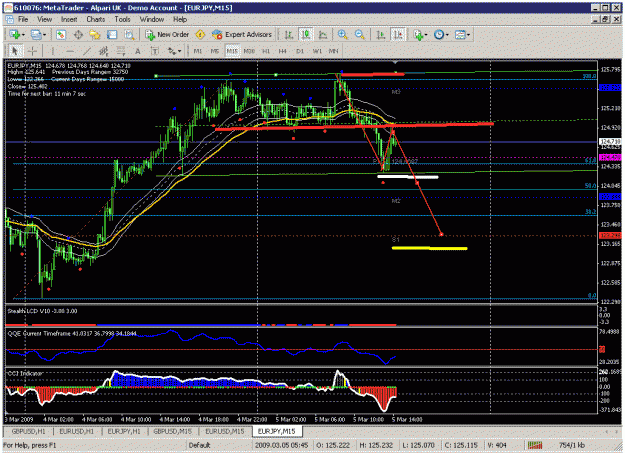
Task: Switch timeframe to H1 in periodicity toolbar
Action: 266,51
